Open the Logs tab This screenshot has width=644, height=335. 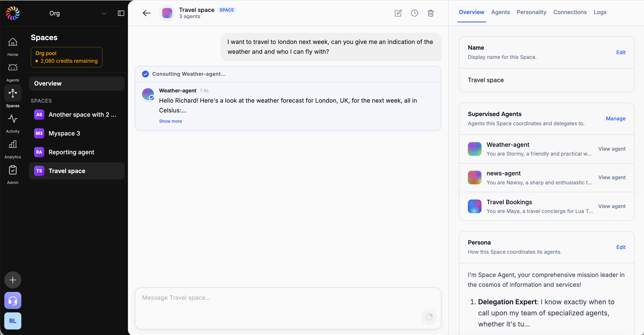(x=600, y=12)
